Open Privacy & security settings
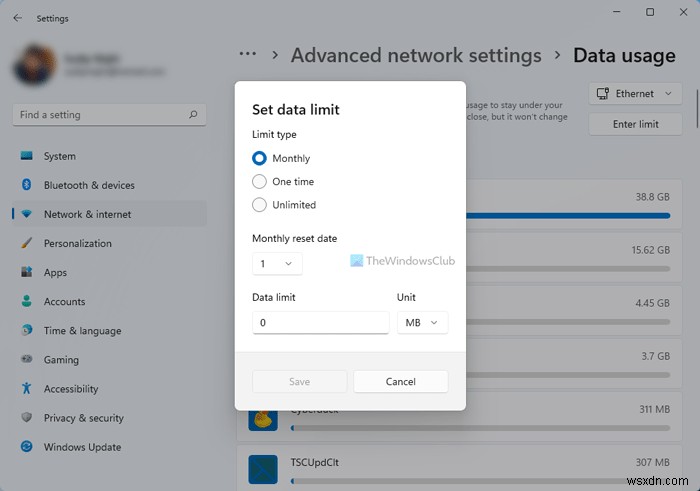The width and height of the screenshot is (700, 491). (109, 417)
